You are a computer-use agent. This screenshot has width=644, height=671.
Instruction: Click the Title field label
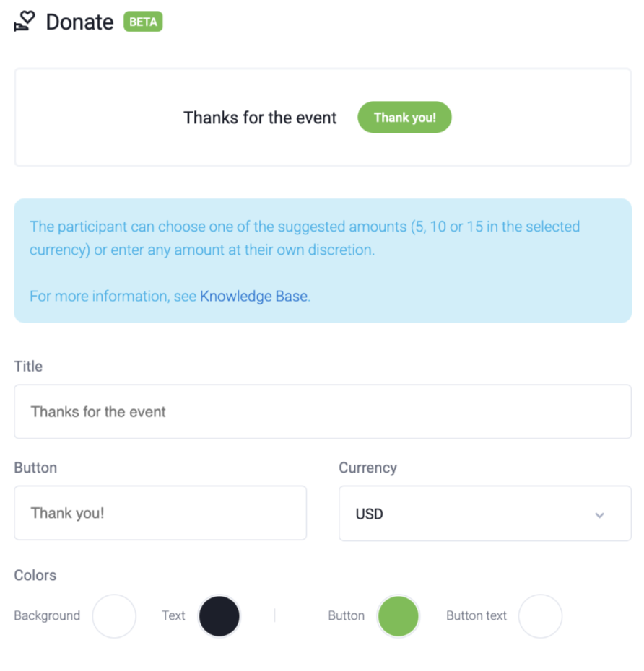click(x=28, y=367)
